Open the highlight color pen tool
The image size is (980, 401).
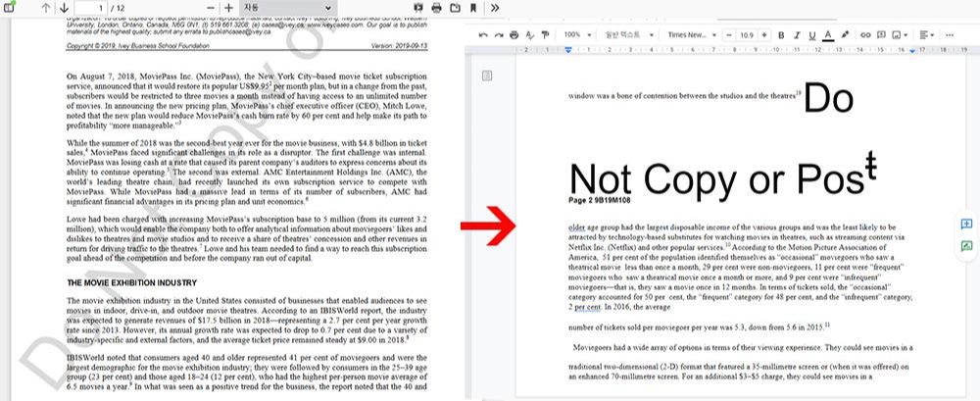[x=845, y=35]
